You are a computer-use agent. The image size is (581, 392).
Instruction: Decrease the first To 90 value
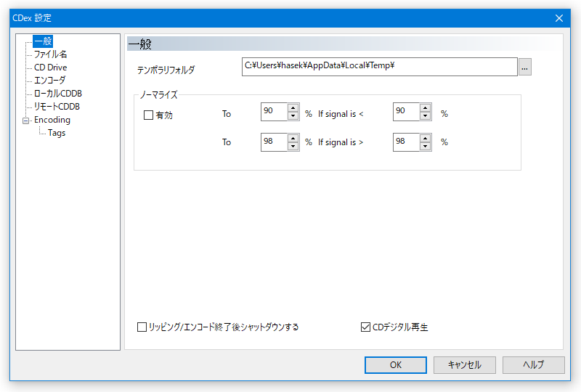pos(293,116)
